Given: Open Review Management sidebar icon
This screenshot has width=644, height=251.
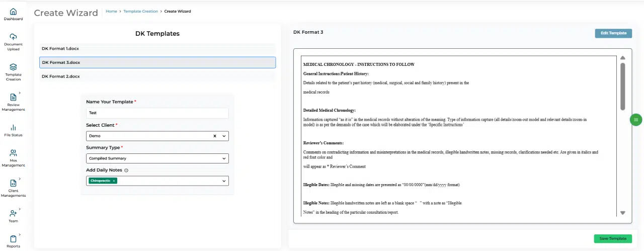Looking at the screenshot, I should coord(14,97).
